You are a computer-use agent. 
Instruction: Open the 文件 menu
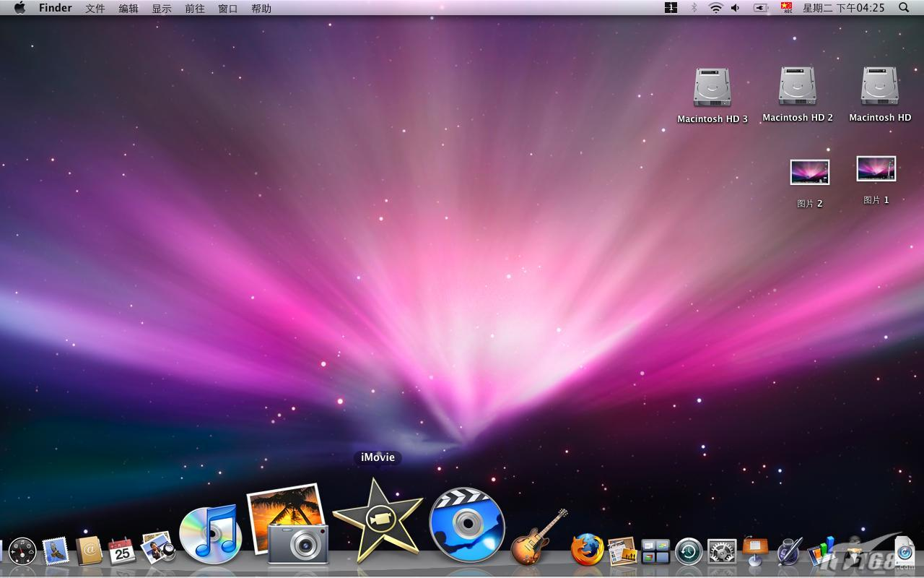[x=95, y=9]
